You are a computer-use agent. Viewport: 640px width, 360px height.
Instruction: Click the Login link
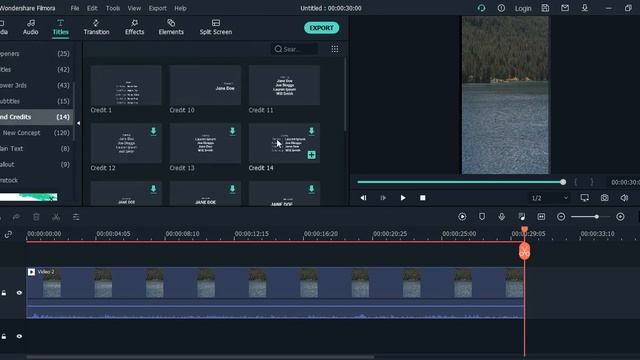(x=523, y=8)
